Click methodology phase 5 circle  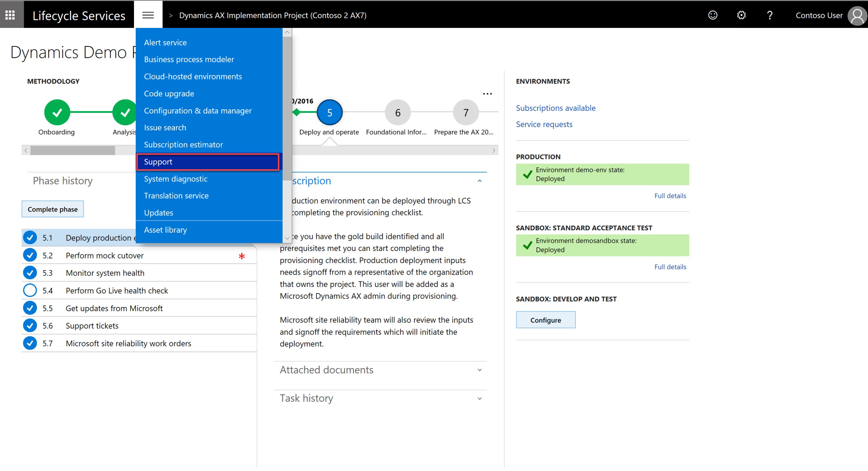(330, 113)
